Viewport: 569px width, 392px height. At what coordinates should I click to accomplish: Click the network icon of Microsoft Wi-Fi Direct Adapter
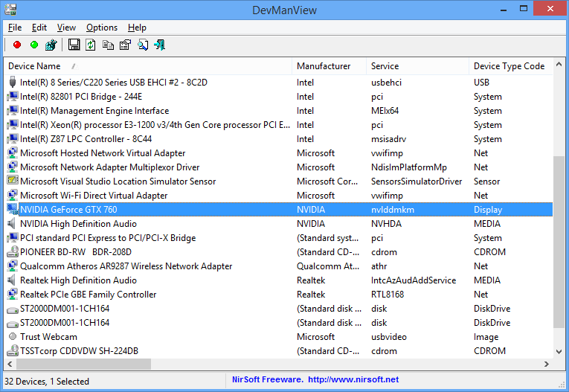tap(13, 196)
